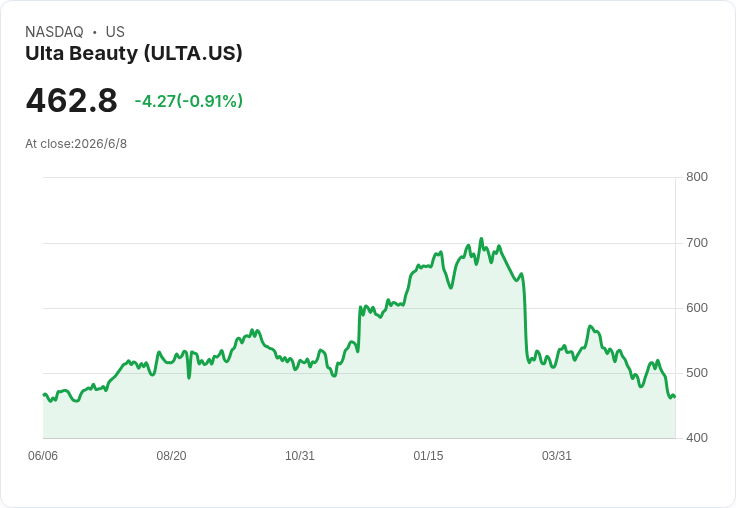Click the 10/31 date axis label
736x508 pixels.
[x=300, y=456]
